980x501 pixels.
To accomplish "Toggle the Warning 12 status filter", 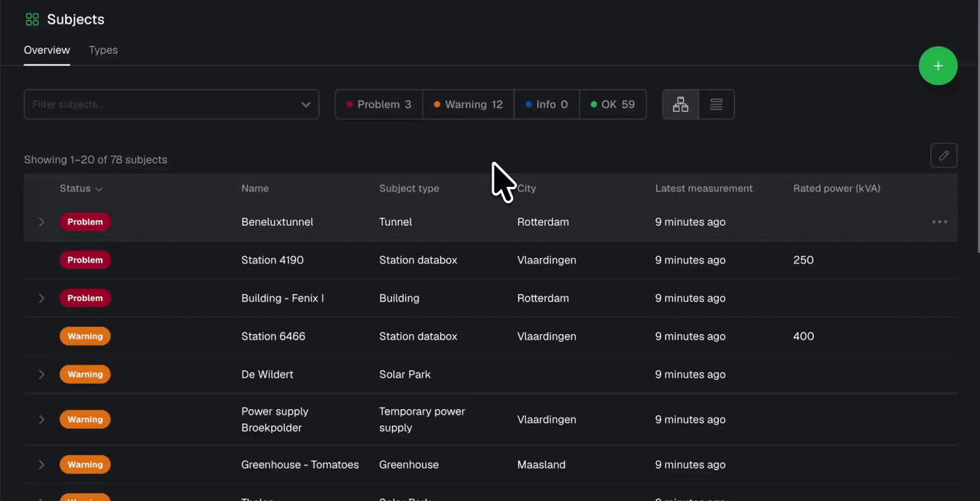I will pyautogui.click(x=468, y=104).
